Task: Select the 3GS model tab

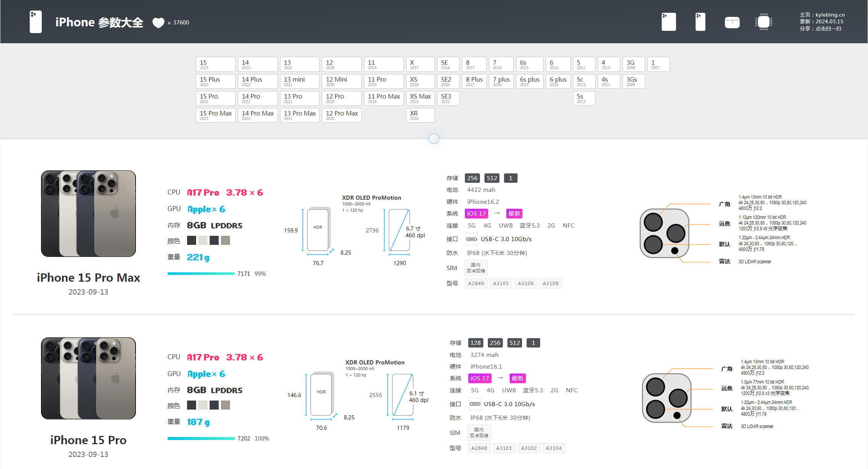Action: click(634, 81)
